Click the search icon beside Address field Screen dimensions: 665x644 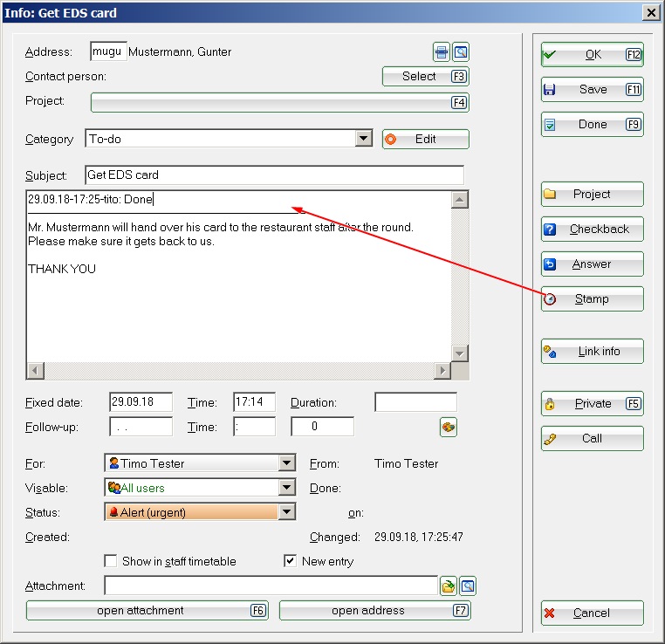pos(461,52)
